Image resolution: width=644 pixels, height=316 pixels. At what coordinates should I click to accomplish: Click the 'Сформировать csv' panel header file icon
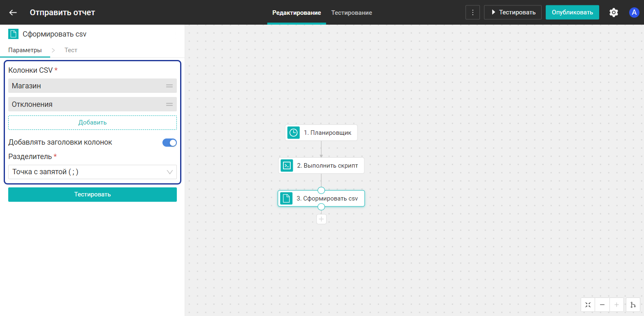13,34
